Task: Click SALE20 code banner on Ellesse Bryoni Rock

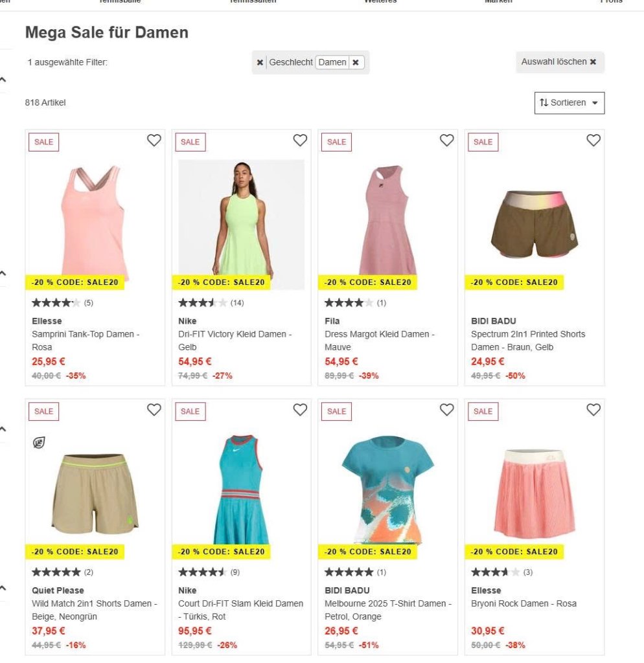Action: (x=514, y=552)
